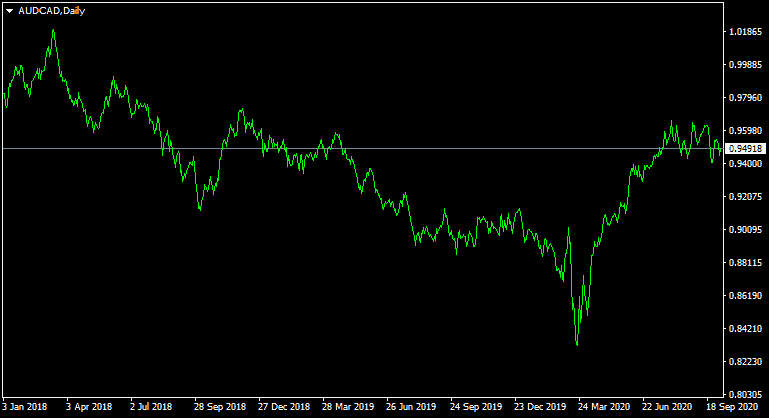Click the 0.95980 price axis label
The height and width of the screenshot is (418, 769).
[745, 131]
